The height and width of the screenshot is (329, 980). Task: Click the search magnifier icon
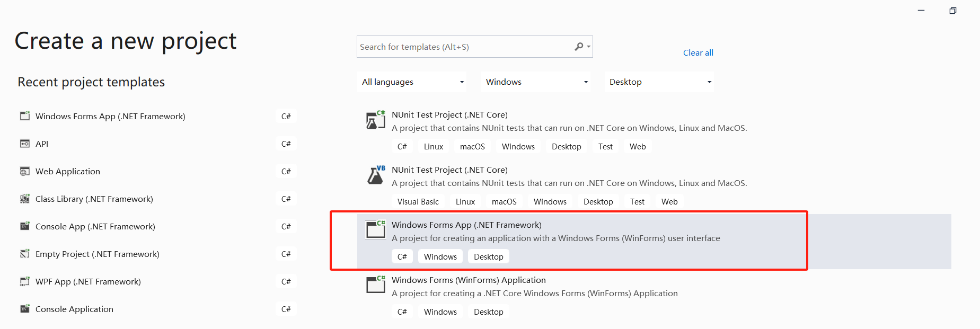click(x=579, y=47)
